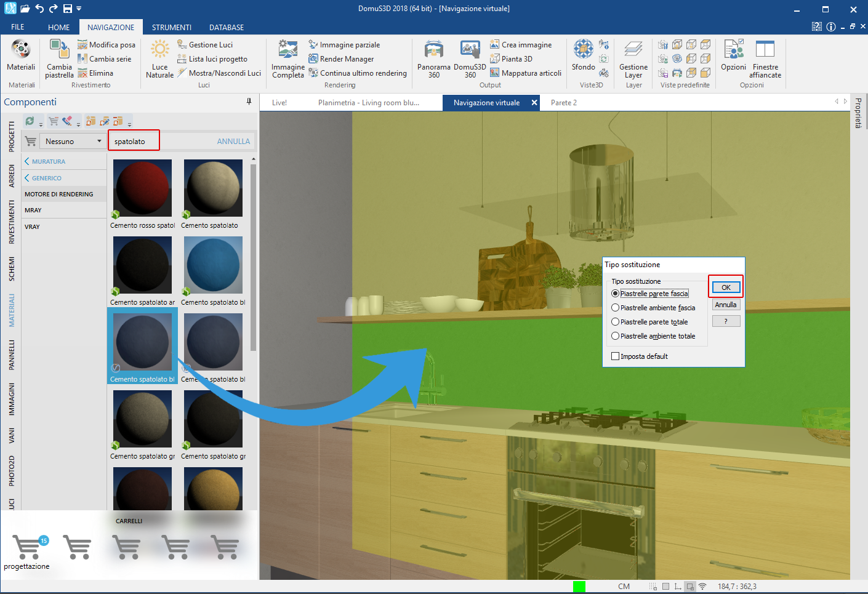Open Opzioni in ribbon

tap(733, 55)
